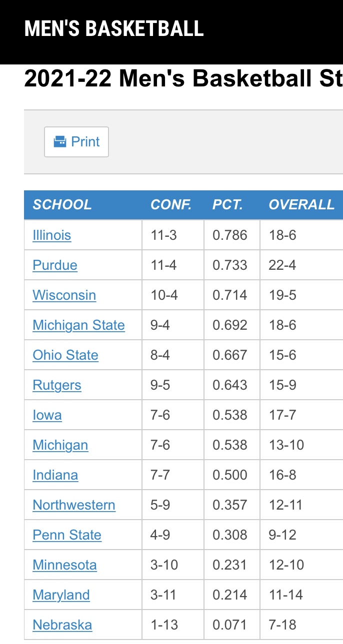This screenshot has height=644, width=343.
Task: Open the Maryland school link
Action: (61, 595)
